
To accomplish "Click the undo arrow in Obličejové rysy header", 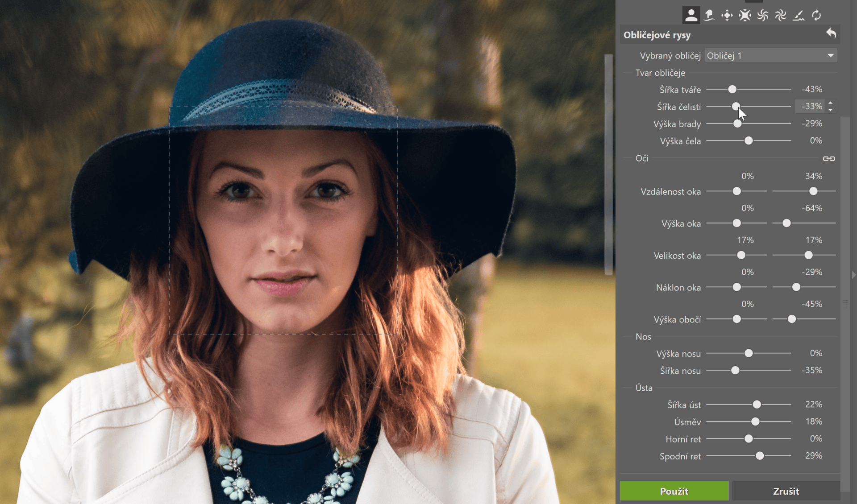I will click(831, 34).
